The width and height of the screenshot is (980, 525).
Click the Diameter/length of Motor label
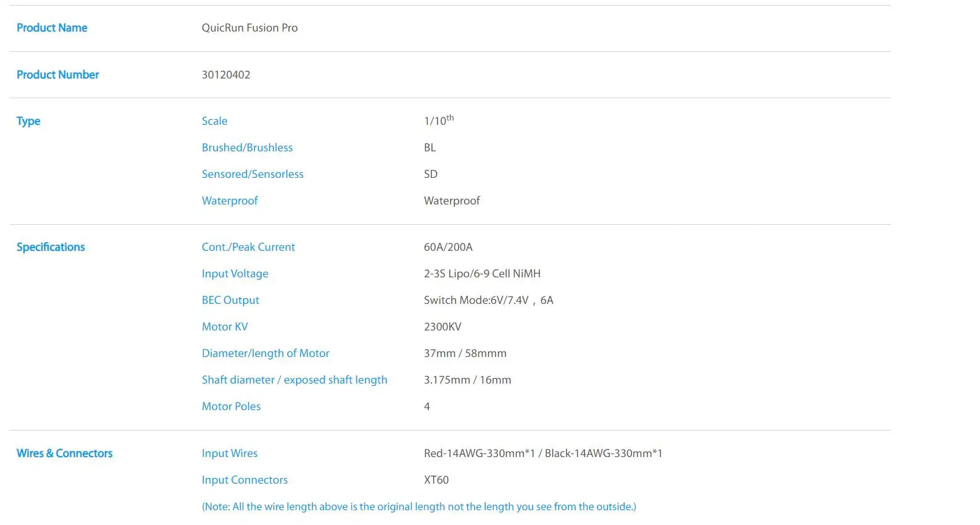[x=265, y=353]
